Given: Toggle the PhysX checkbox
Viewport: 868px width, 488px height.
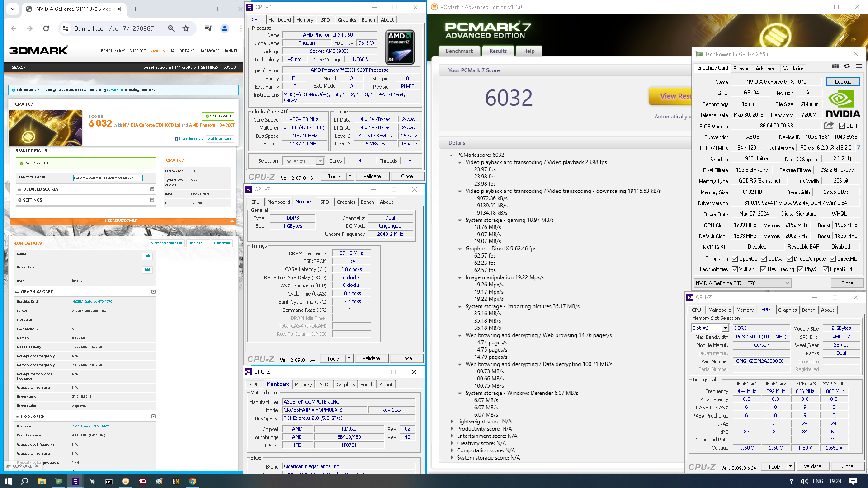Looking at the screenshot, I should click(800, 269).
